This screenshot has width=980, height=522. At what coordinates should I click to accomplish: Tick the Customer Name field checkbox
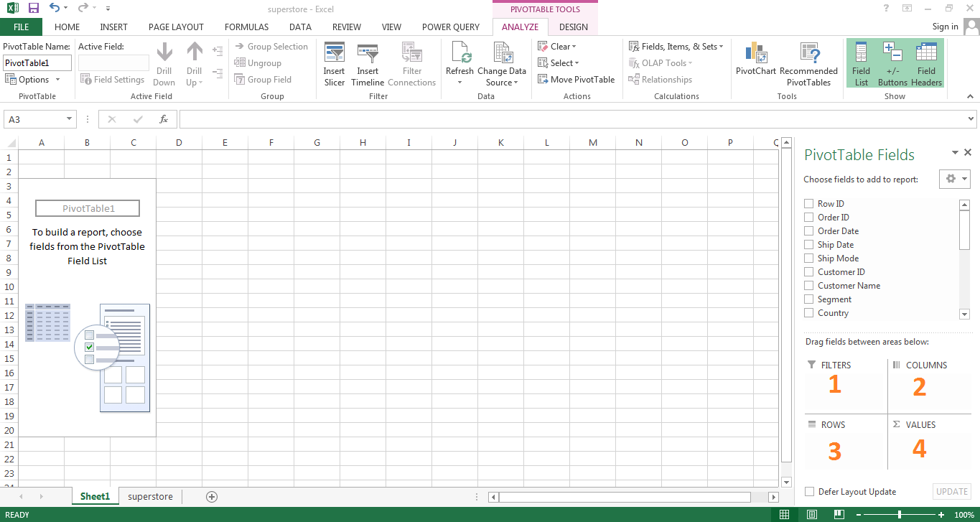(x=809, y=286)
